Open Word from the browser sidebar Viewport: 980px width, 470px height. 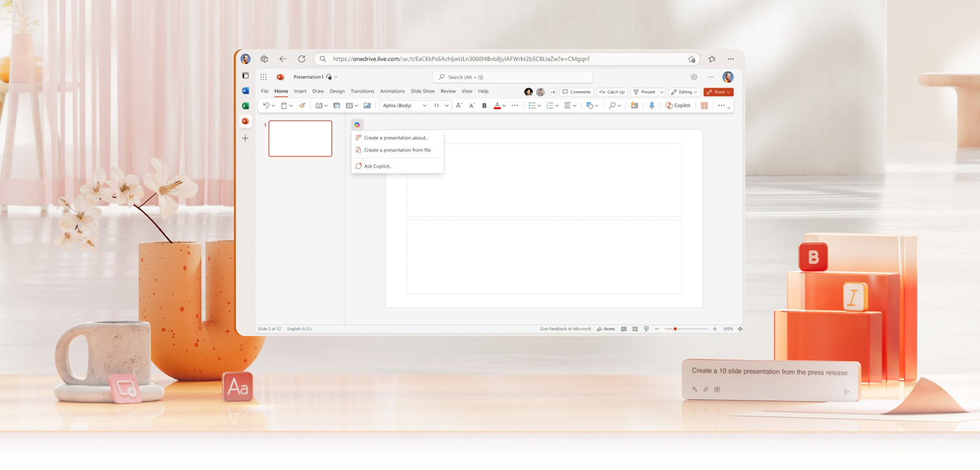pyautogui.click(x=245, y=91)
